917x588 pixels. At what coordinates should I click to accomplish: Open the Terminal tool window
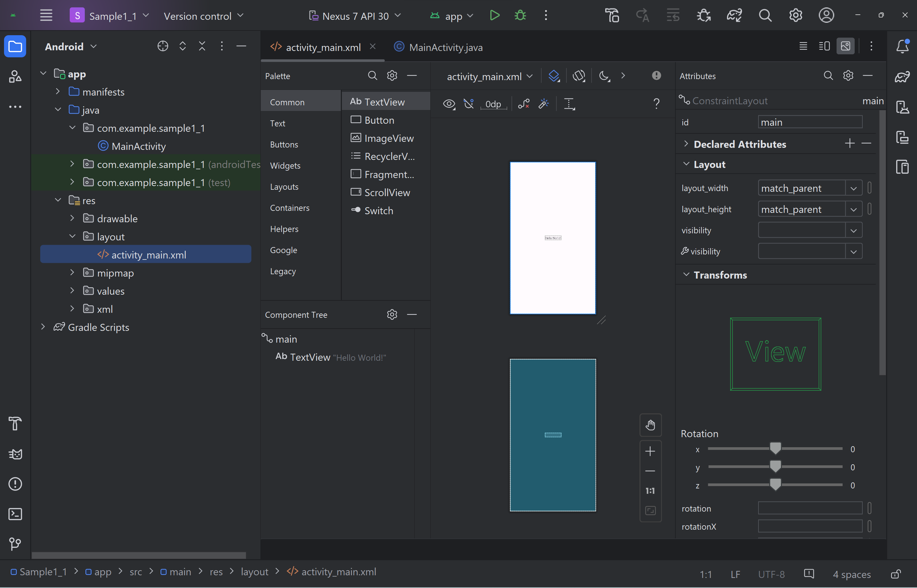tap(15, 514)
